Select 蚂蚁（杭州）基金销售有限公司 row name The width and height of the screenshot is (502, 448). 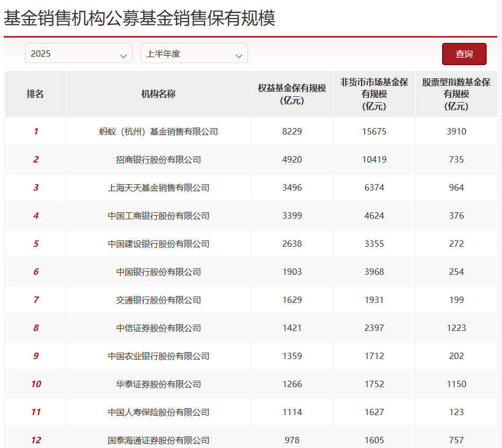(158, 131)
